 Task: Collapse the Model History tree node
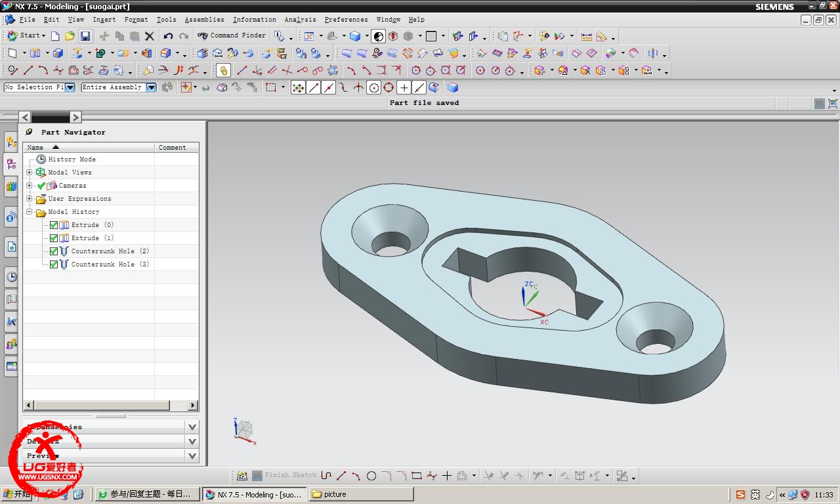point(29,212)
